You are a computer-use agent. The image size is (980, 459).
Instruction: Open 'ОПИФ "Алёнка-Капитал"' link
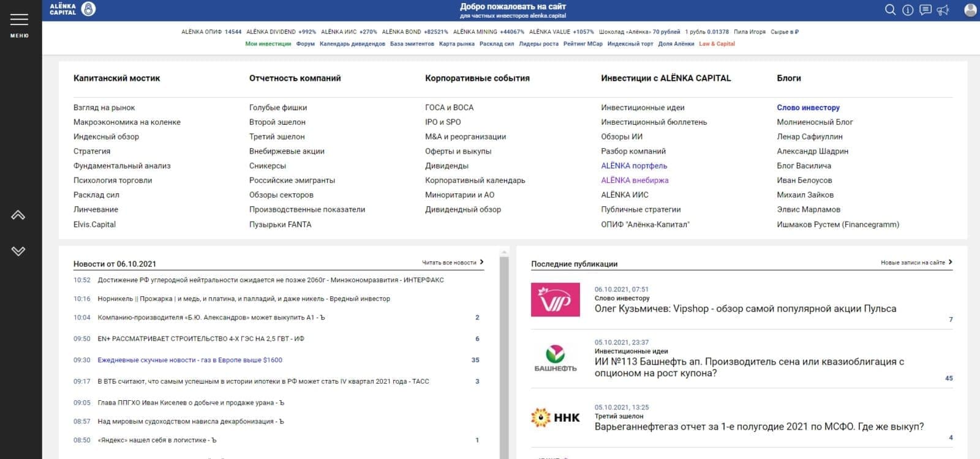645,225
